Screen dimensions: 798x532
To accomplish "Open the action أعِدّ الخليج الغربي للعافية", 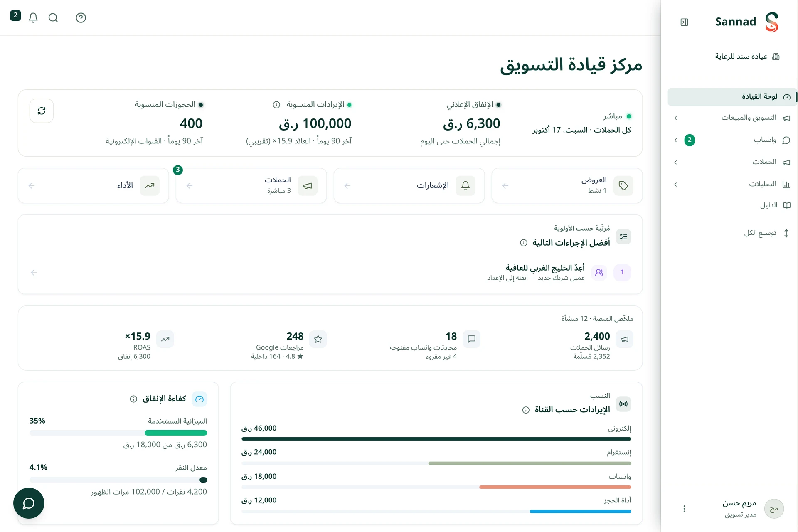I will [x=330, y=272].
